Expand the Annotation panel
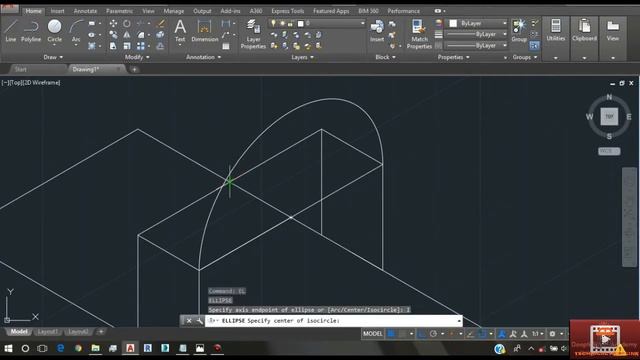Viewport: 640px width, 360px height. [x=203, y=57]
